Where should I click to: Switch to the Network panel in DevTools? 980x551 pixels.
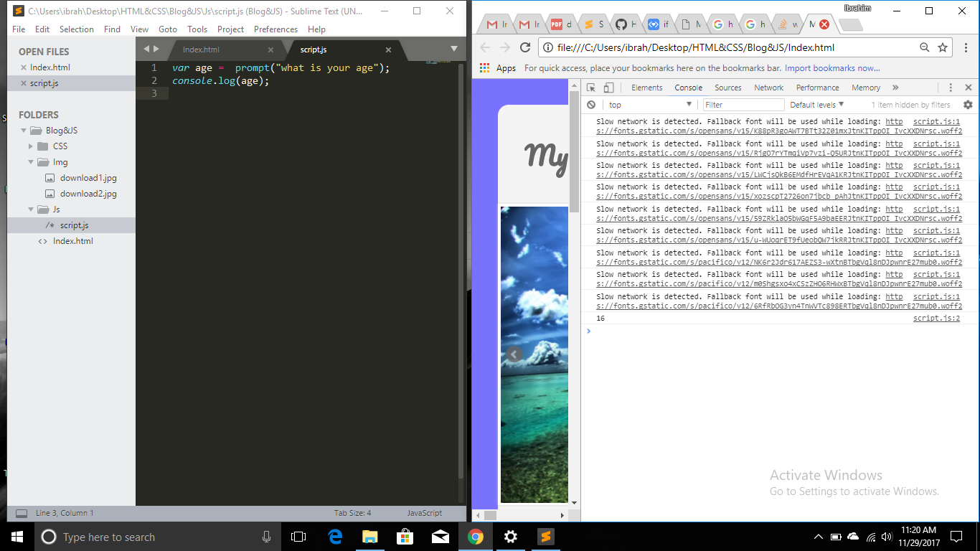coord(768,88)
